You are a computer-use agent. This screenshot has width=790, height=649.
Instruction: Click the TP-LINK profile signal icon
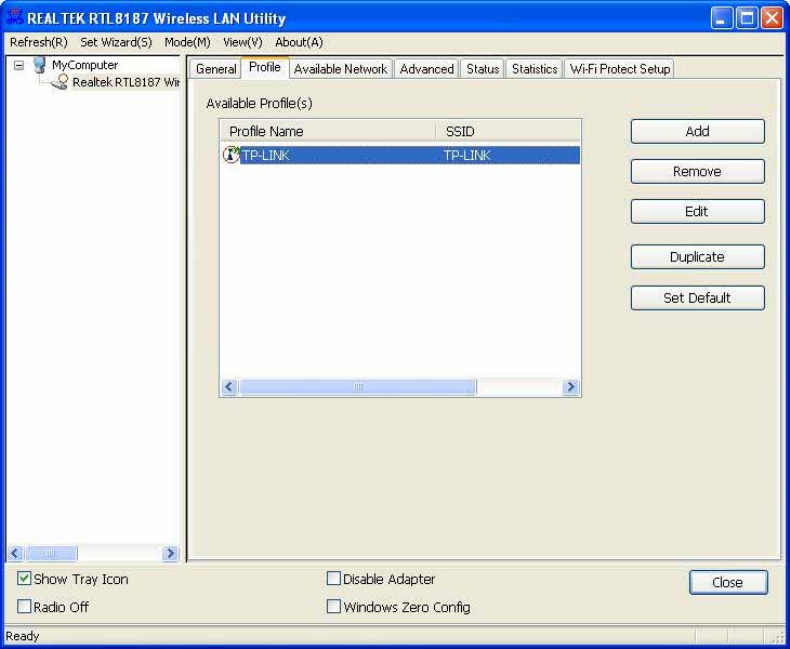click(231, 155)
